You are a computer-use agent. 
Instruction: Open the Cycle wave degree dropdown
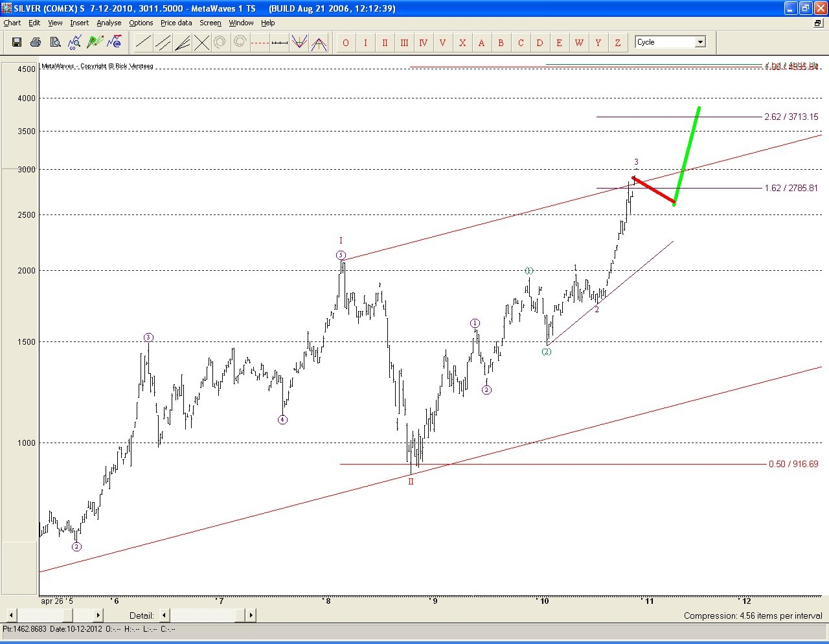pyautogui.click(x=700, y=42)
